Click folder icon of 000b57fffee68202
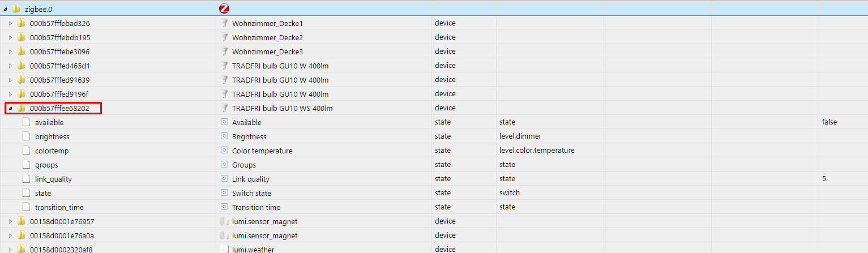 pyautogui.click(x=21, y=108)
